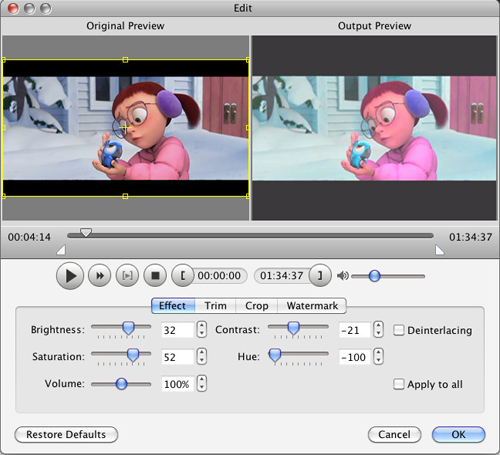Click the right trim end triangle marker
Screen dimensions: 500x455
pos(439,250)
